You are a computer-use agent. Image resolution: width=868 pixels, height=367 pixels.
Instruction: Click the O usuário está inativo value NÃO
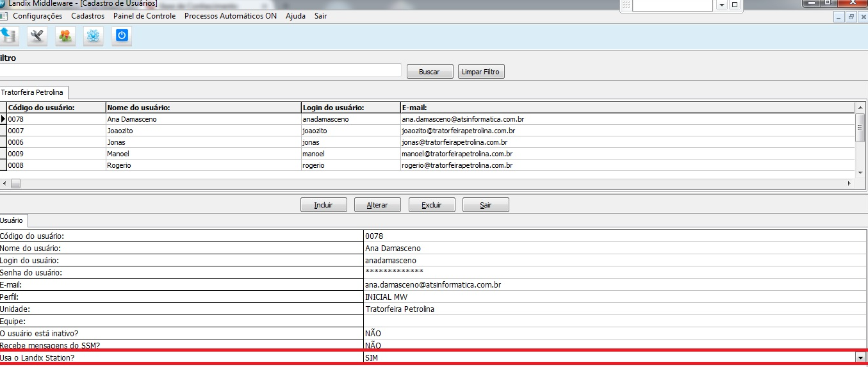(x=615, y=333)
